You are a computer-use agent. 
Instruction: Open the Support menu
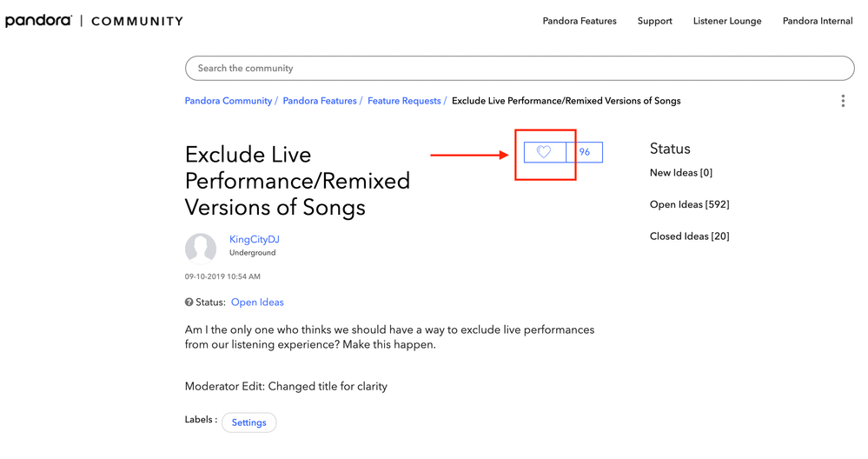point(654,21)
